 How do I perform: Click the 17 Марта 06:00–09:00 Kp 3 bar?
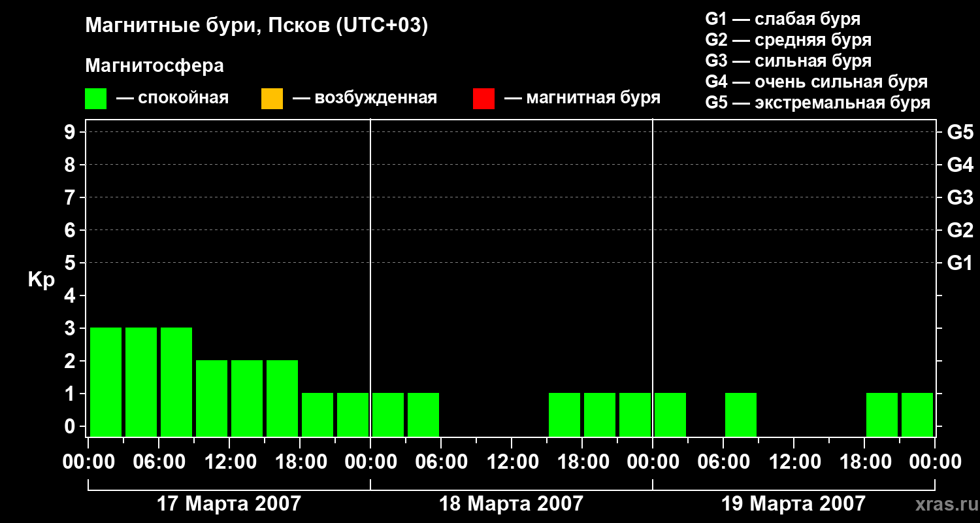176,382
